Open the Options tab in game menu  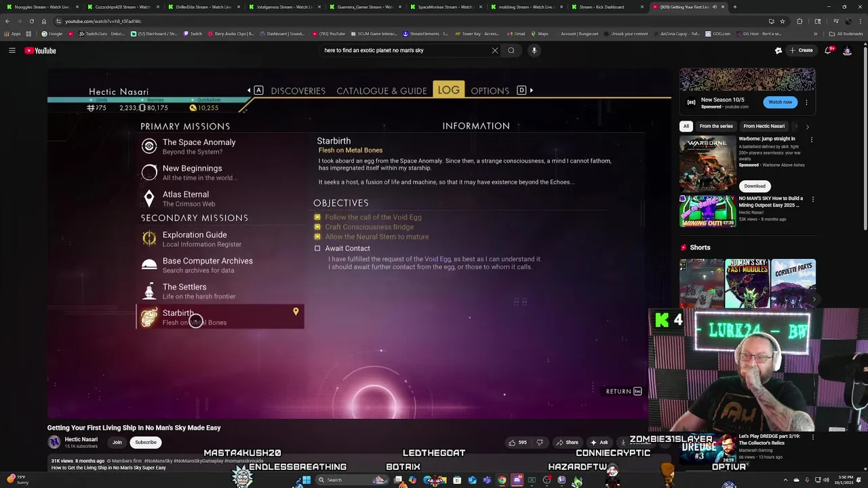click(x=490, y=91)
